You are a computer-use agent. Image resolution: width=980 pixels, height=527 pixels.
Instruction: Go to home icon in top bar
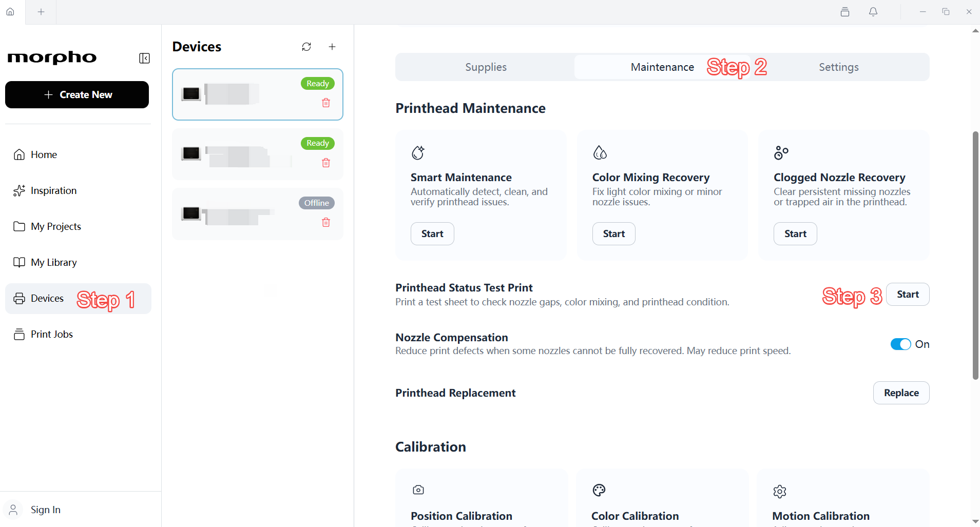pyautogui.click(x=10, y=11)
